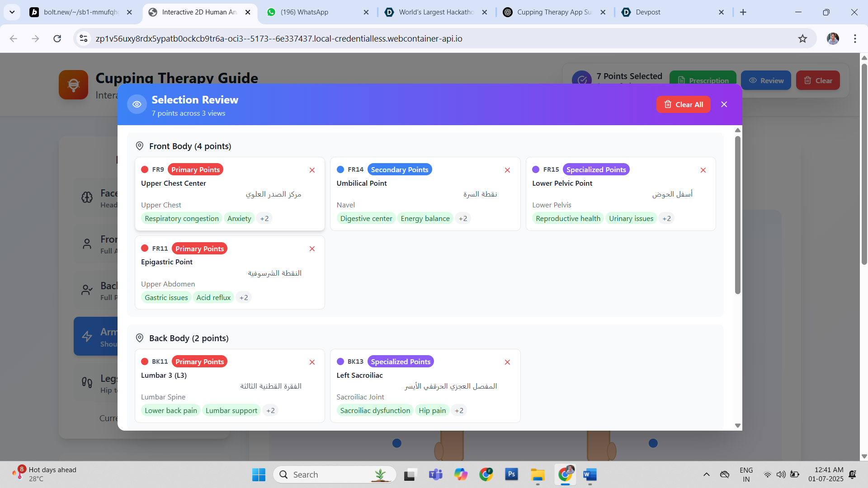Viewport: 868px width, 488px height.
Task: Open Photoshop from the taskbar
Action: click(x=511, y=474)
